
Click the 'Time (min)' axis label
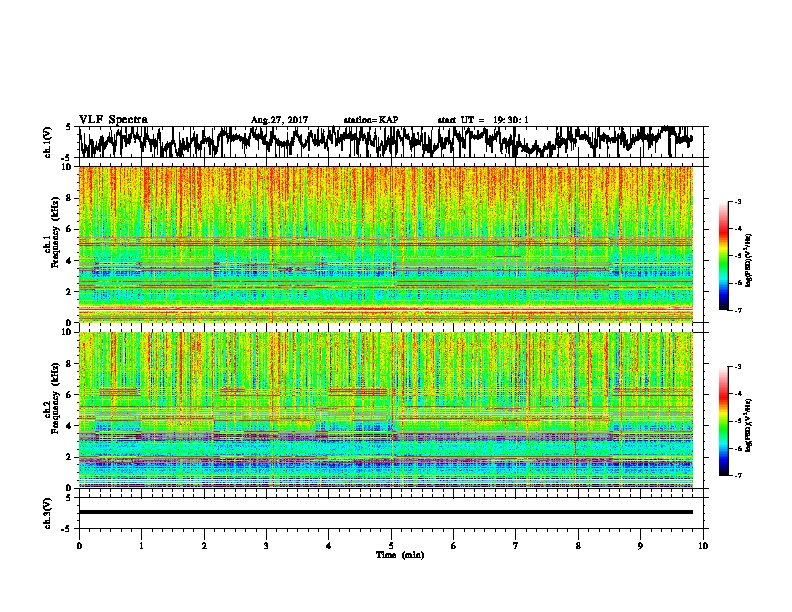400,555
